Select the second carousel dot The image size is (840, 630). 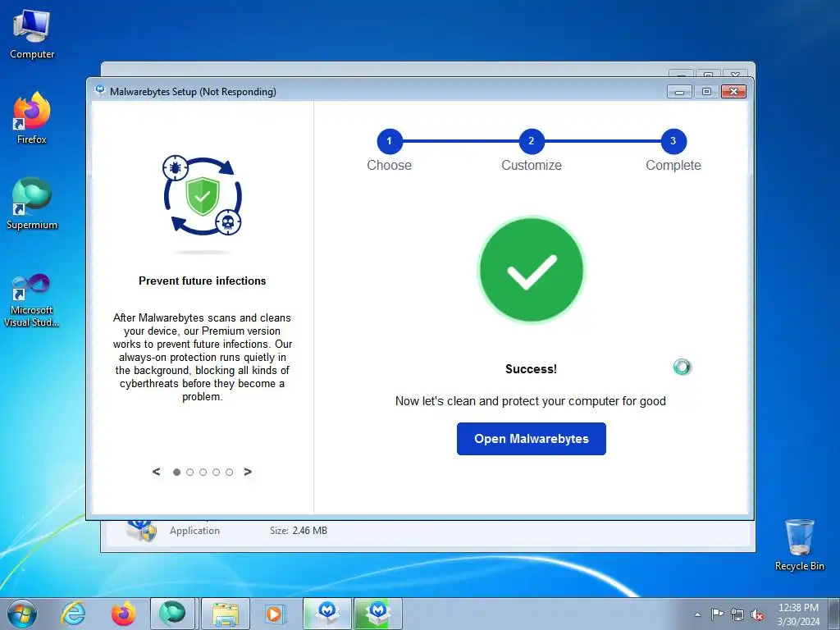[189, 472]
